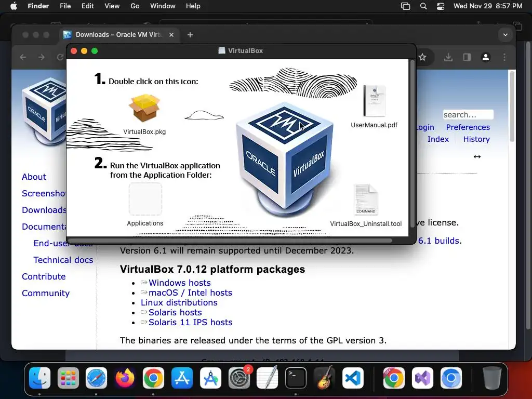Image resolution: width=532 pixels, height=399 pixels.
Task: Select the Downloads – Oracle VM tab
Action: pos(119,35)
